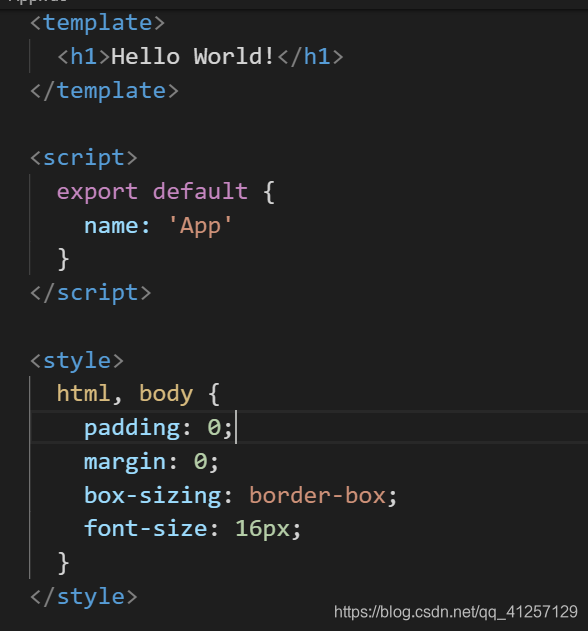Click the opening template tag

pos(98,23)
